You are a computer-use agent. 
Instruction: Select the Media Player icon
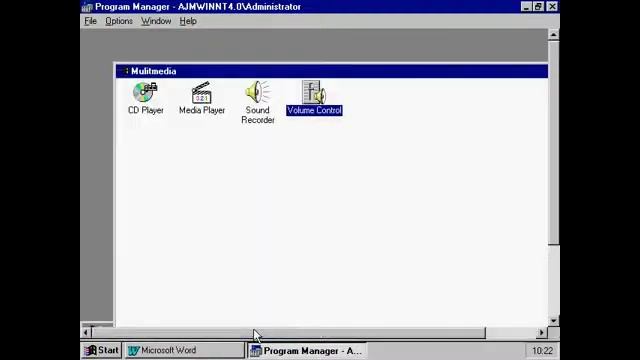[x=202, y=92]
